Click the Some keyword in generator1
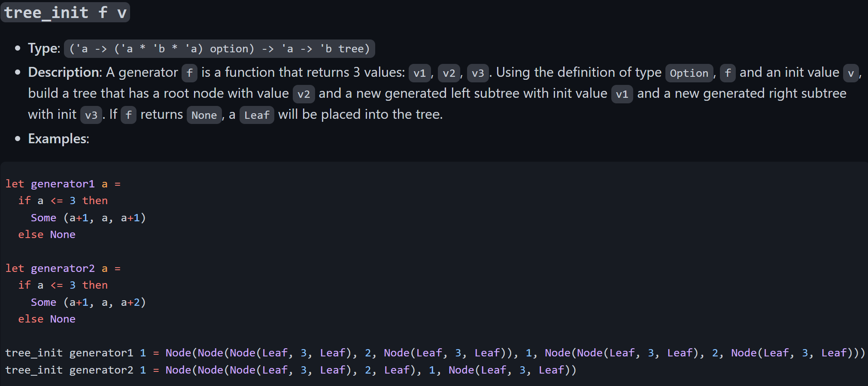The width and height of the screenshot is (868, 386). point(43,217)
